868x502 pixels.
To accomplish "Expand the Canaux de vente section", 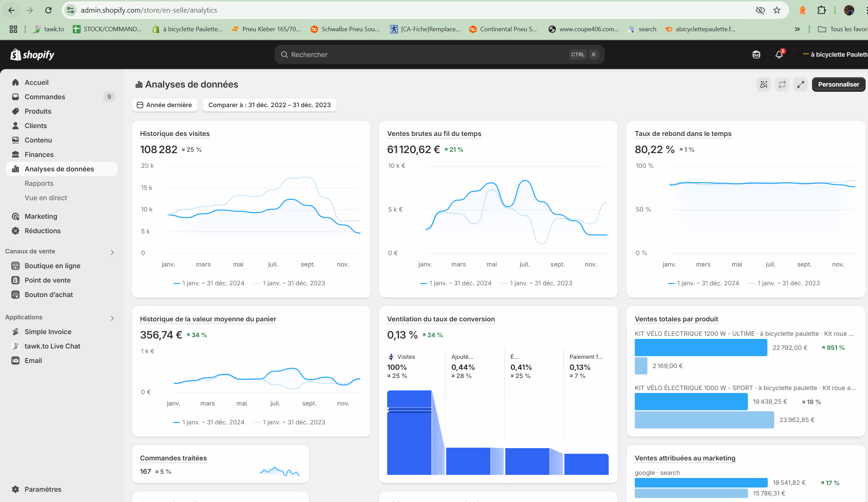I will point(112,252).
